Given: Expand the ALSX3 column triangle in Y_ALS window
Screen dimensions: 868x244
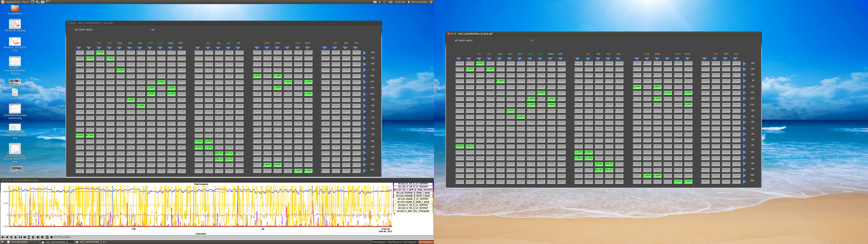Looking at the screenshot, I should [x=277, y=48].
